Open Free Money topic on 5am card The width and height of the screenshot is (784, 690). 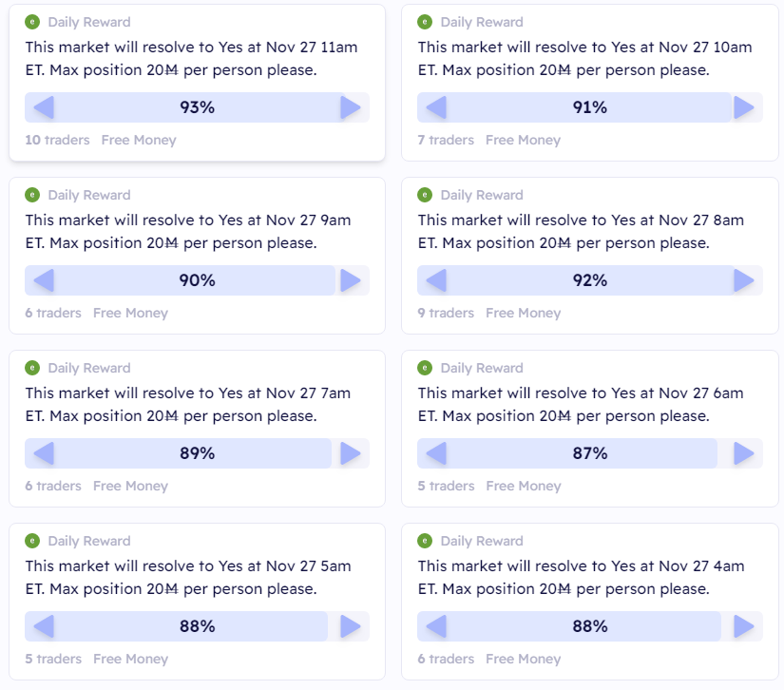130,659
